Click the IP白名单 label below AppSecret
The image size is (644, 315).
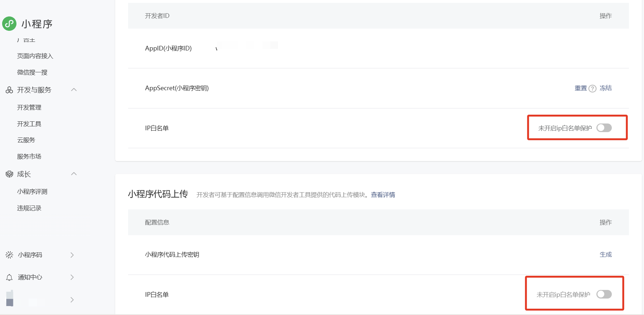[157, 128]
